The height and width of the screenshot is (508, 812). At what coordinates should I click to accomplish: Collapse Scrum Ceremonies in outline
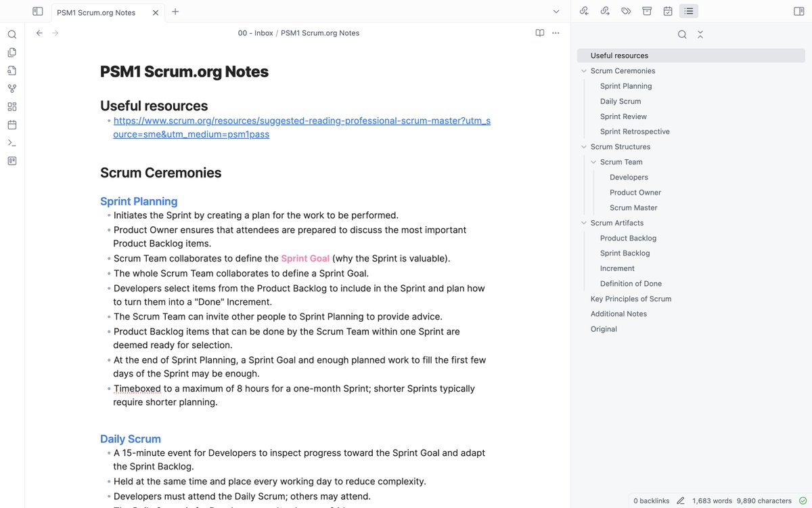pyautogui.click(x=584, y=71)
